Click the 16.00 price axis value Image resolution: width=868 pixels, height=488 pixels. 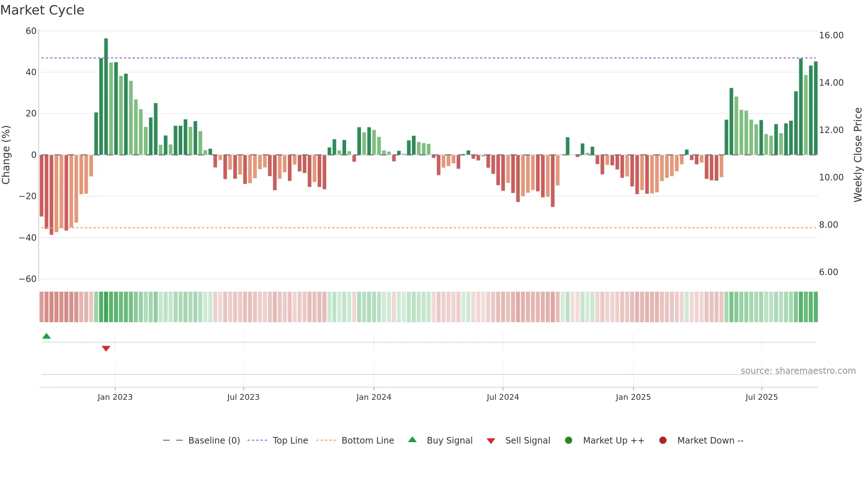coord(831,35)
